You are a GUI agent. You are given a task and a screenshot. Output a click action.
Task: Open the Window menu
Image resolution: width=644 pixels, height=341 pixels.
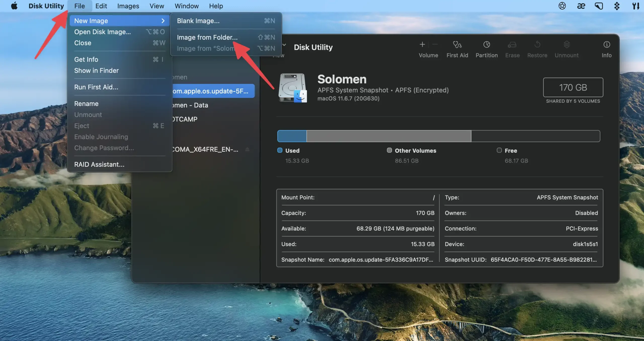187,6
